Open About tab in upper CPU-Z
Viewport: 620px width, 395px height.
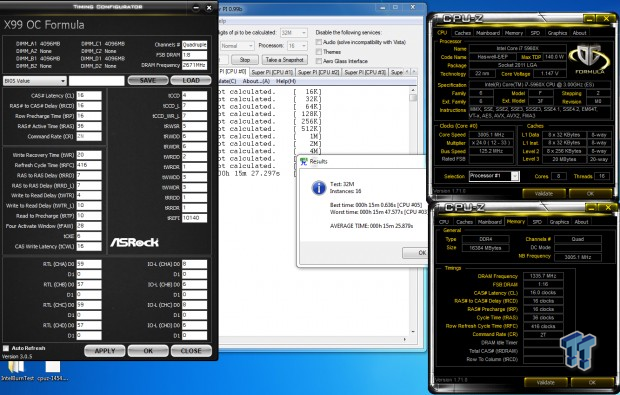(x=579, y=33)
